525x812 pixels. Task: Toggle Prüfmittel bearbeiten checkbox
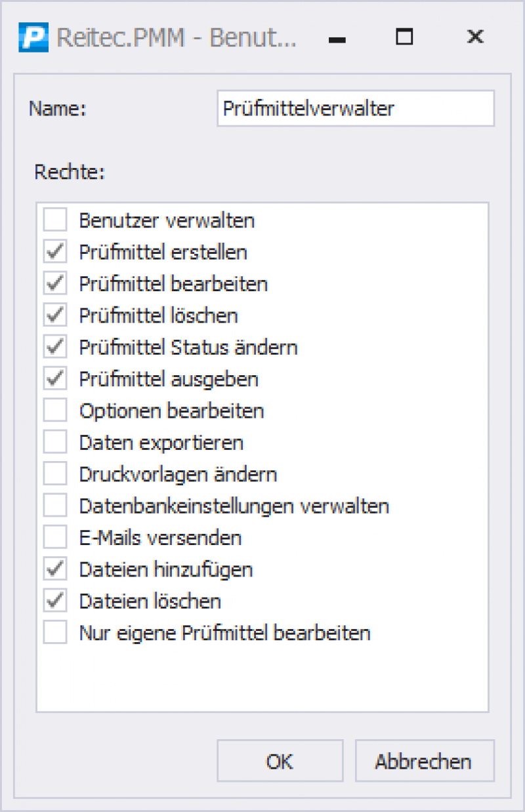tap(55, 283)
